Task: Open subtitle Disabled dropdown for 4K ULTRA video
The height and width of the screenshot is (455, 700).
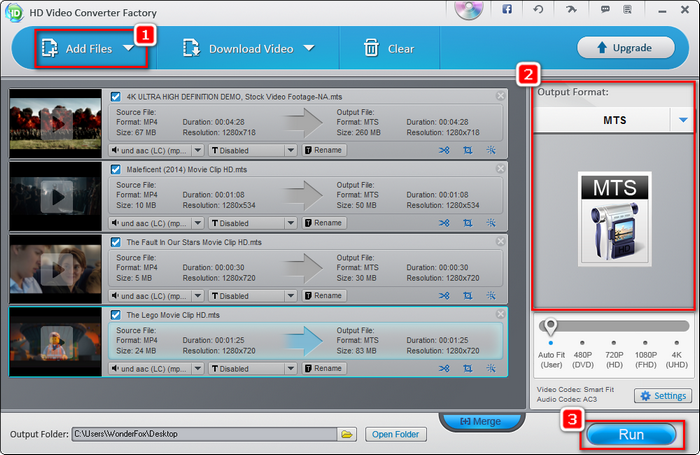Action: click(291, 150)
